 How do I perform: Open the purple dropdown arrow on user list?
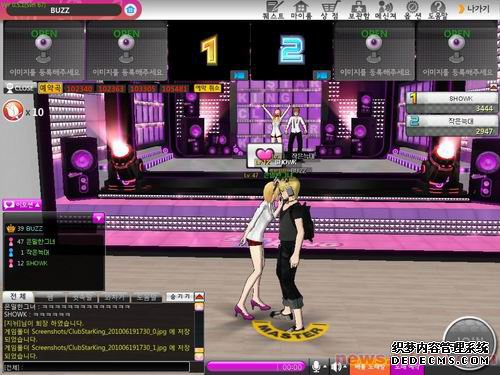98,218
